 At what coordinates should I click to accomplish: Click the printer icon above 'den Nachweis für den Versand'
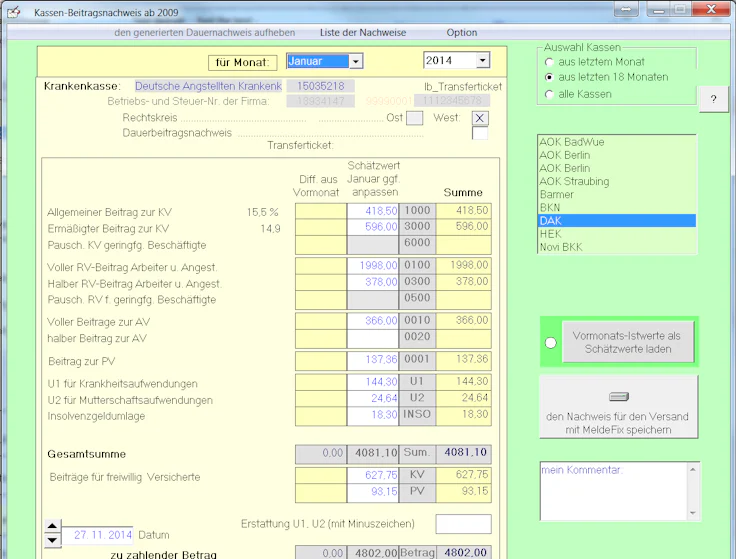tap(619, 397)
